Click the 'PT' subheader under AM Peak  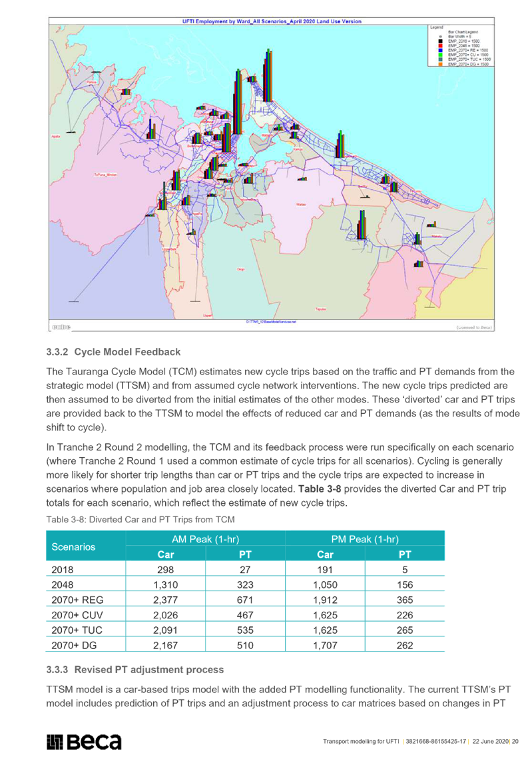tap(245, 554)
